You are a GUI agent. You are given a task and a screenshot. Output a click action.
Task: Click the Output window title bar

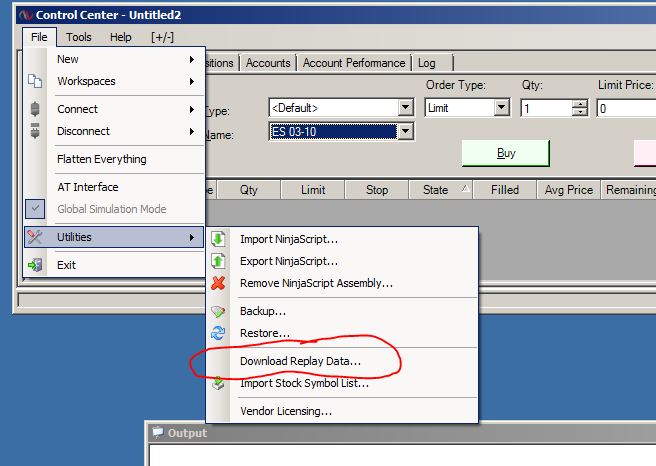(x=402, y=433)
